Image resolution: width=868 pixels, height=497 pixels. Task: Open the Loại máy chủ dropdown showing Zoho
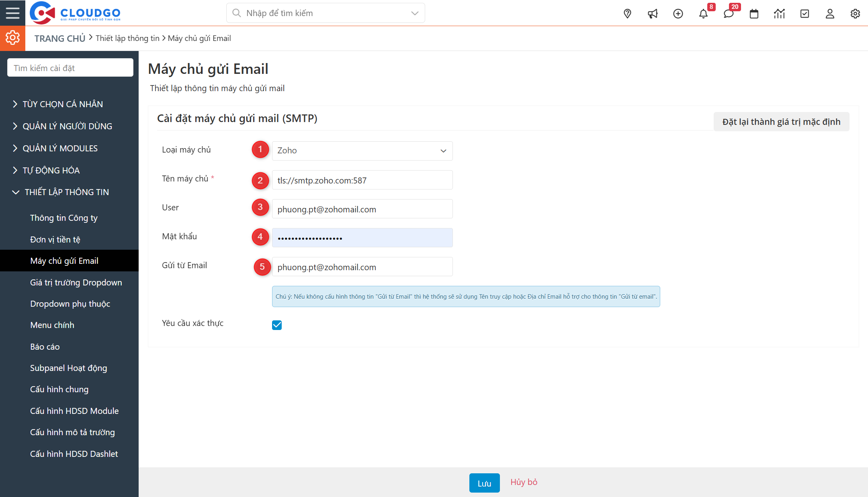pos(361,151)
